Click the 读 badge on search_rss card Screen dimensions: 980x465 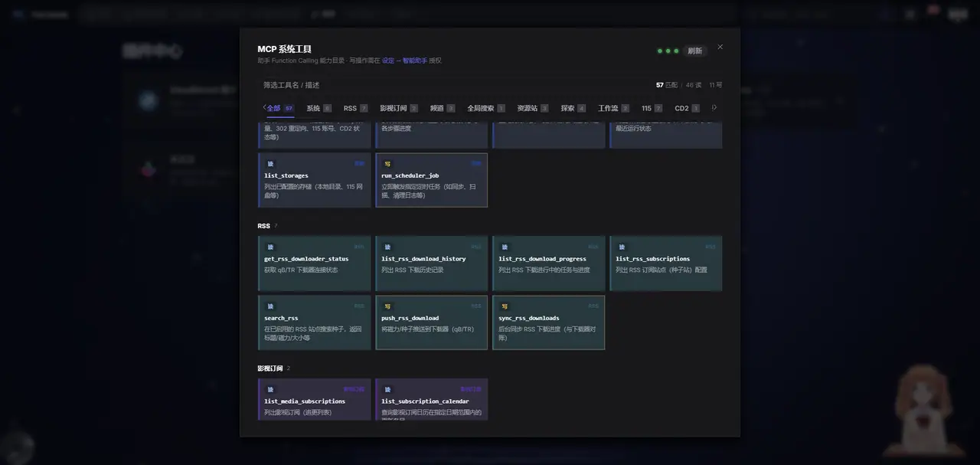pyautogui.click(x=270, y=306)
